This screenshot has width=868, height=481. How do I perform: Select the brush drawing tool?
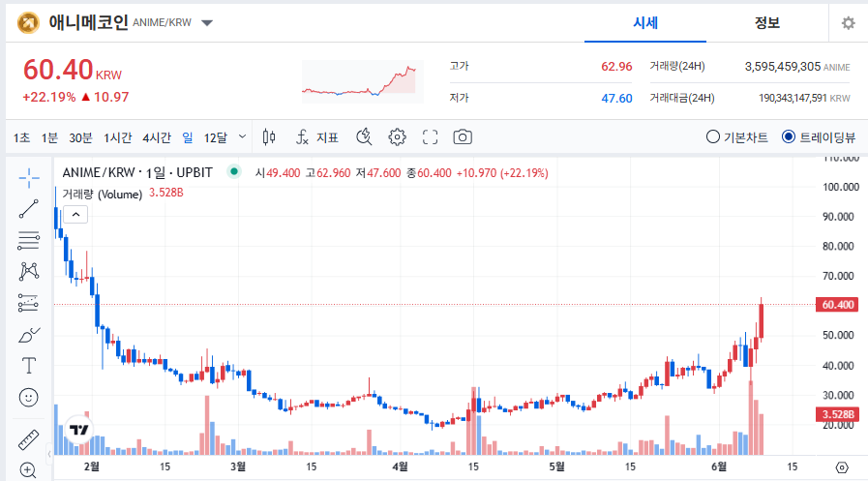pos(29,335)
